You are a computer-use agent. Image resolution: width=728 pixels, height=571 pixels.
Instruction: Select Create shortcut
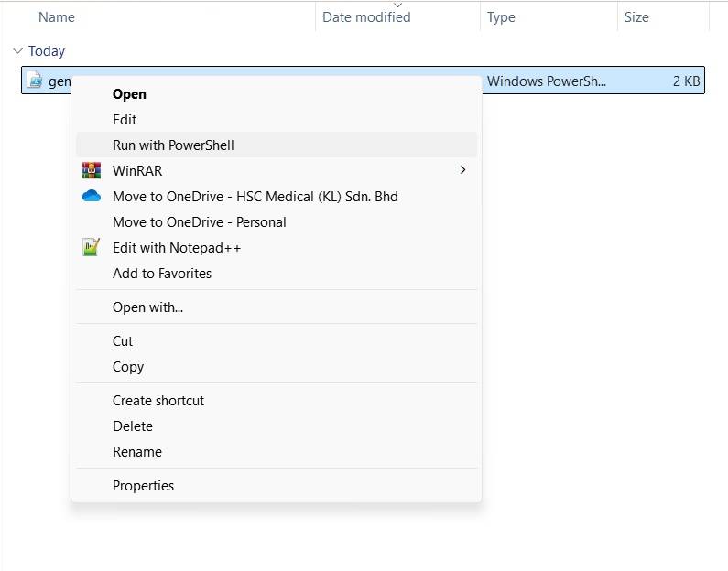click(x=158, y=400)
